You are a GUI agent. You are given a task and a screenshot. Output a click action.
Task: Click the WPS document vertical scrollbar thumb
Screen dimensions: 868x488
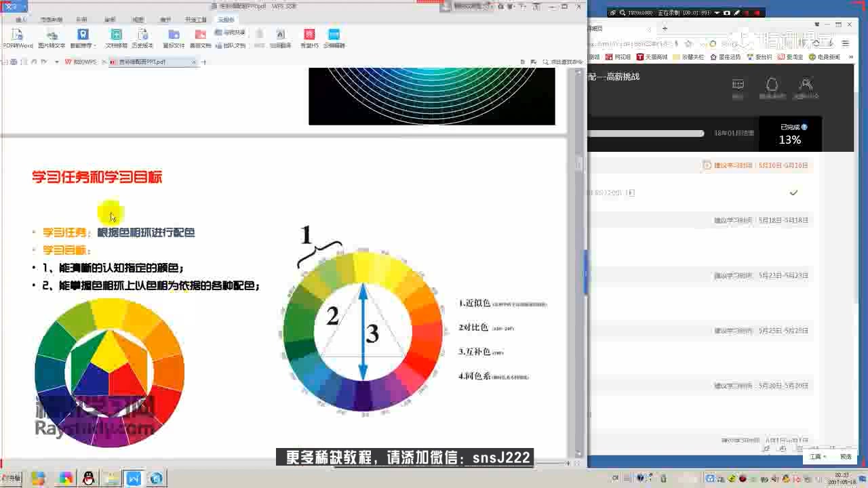(x=579, y=163)
